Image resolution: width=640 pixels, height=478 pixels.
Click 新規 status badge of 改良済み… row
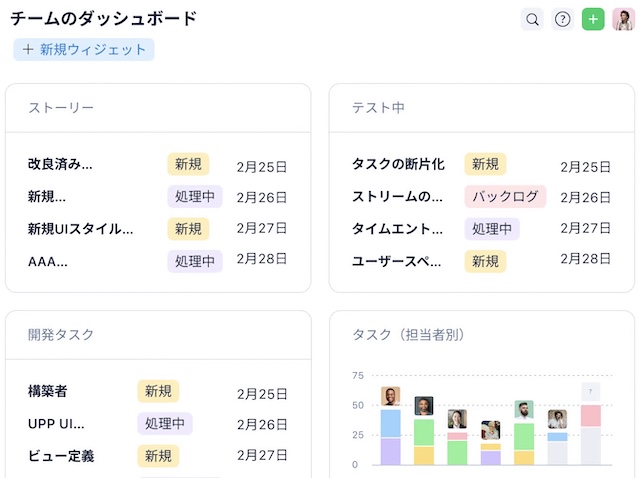click(188, 164)
